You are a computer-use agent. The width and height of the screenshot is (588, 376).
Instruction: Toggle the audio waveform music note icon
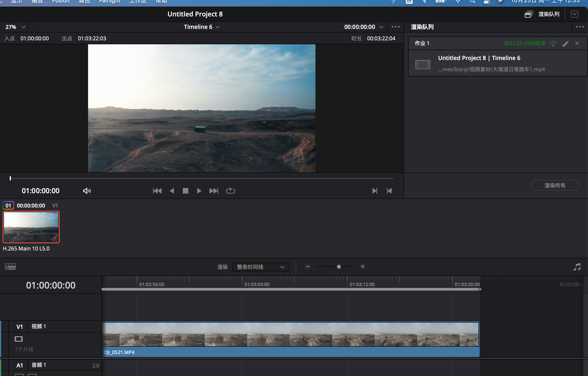pyautogui.click(x=577, y=267)
